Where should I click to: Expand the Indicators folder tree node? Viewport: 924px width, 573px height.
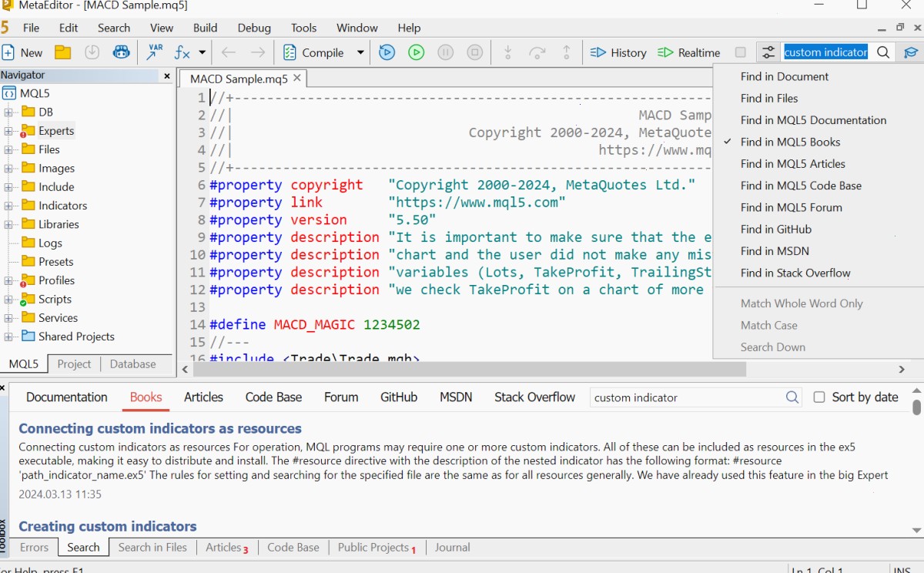coord(9,206)
